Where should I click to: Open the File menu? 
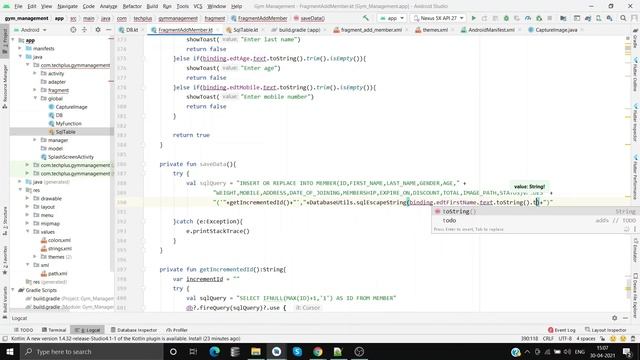tap(18, 6)
